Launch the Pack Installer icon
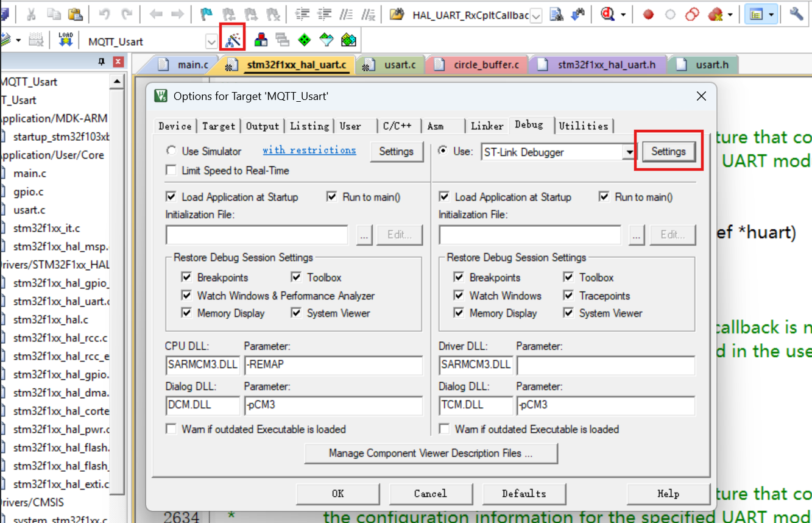The width and height of the screenshot is (812, 523). (348, 41)
